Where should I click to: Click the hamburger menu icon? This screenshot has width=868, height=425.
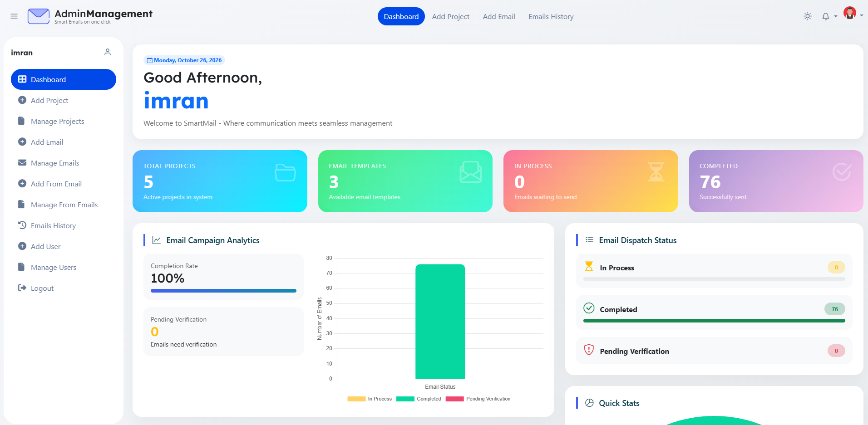click(14, 16)
